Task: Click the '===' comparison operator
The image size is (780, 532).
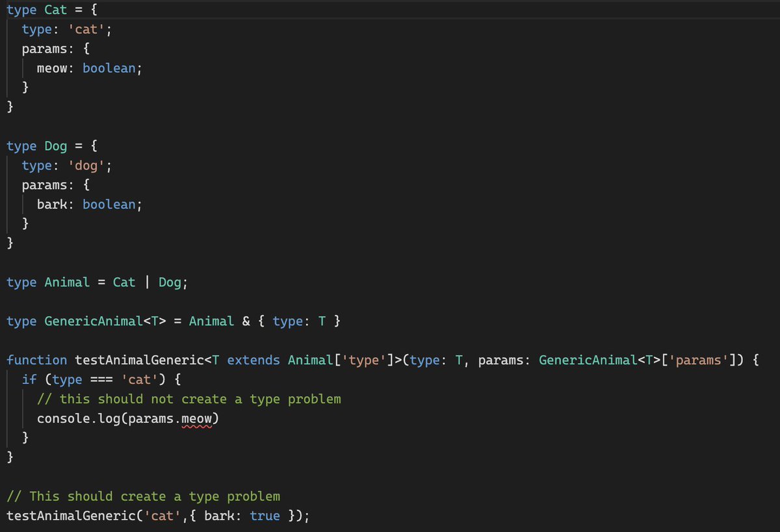Action: tap(102, 379)
